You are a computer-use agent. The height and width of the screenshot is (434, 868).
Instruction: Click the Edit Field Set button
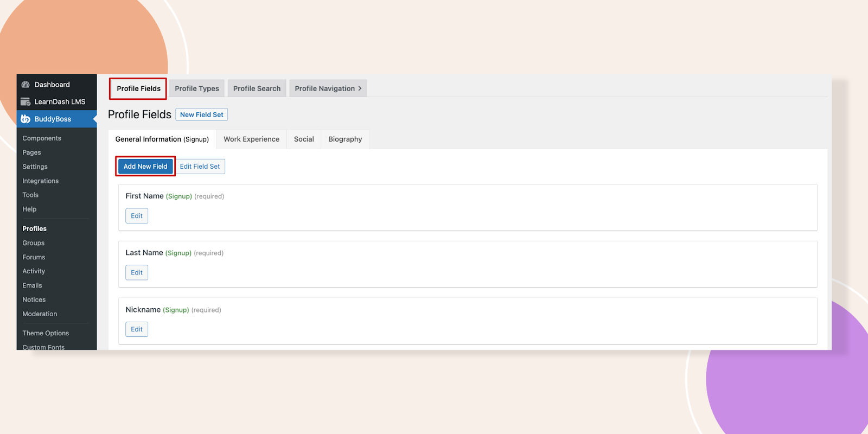point(200,167)
